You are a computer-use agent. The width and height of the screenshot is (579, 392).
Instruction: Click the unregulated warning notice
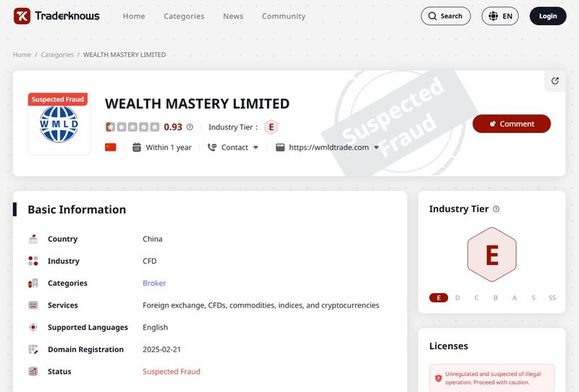coord(492,378)
